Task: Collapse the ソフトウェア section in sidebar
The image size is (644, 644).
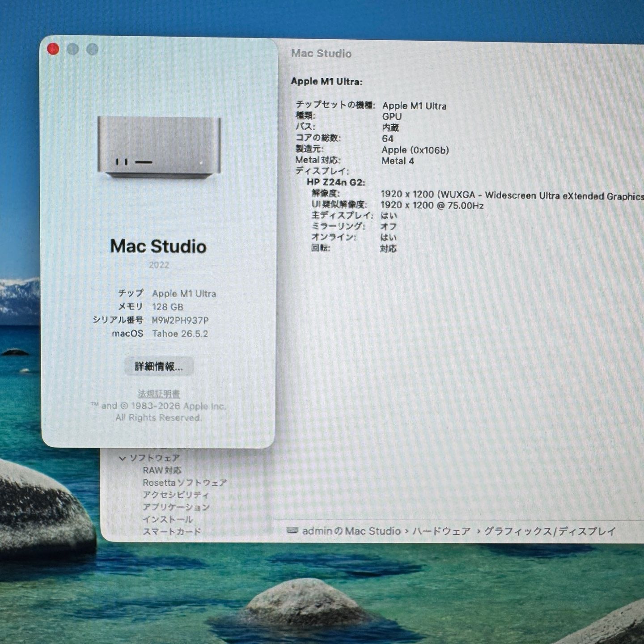Action: [x=122, y=458]
